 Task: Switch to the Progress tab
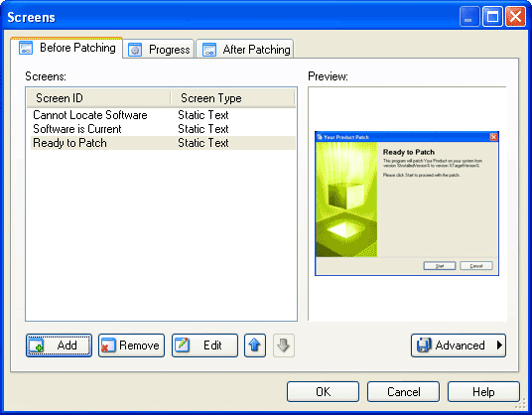tap(159, 50)
